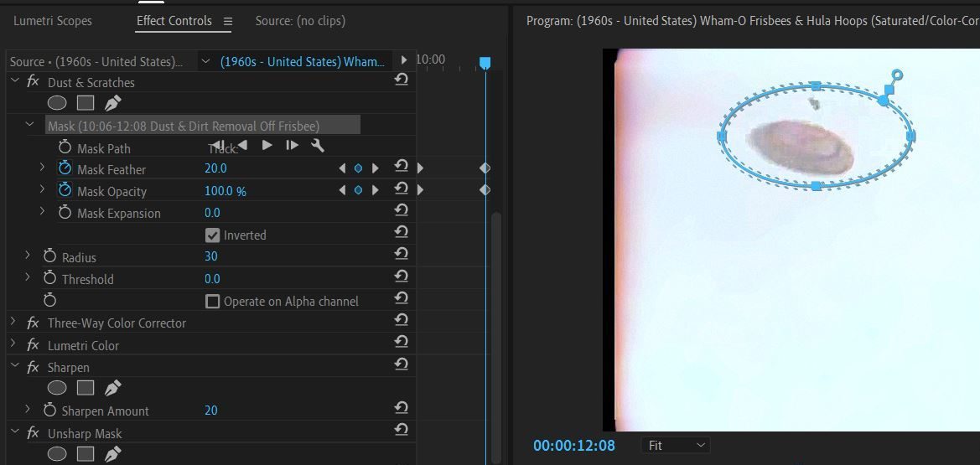
Task: Select pen mask tool under Sharpen
Action: click(112, 388)
